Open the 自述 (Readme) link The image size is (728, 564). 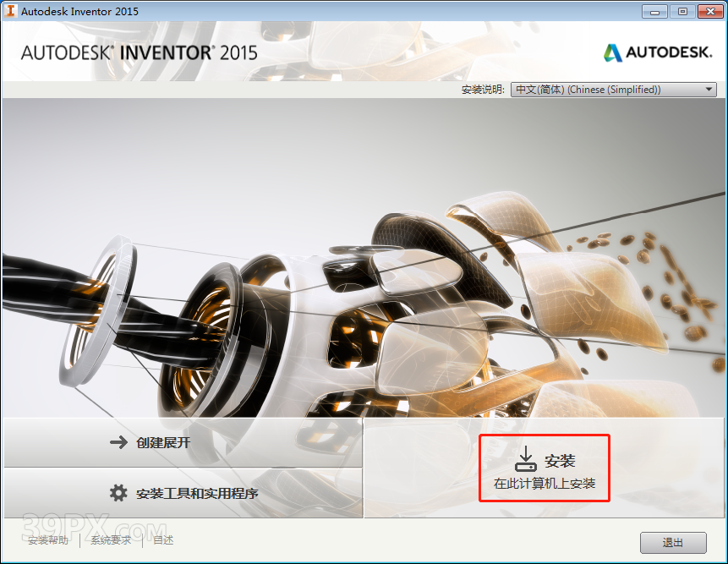click(x=161, y=540)
